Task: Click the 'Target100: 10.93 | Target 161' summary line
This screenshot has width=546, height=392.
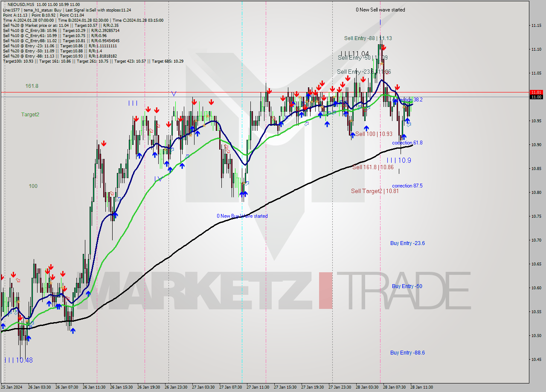Action: coord(93,61)
